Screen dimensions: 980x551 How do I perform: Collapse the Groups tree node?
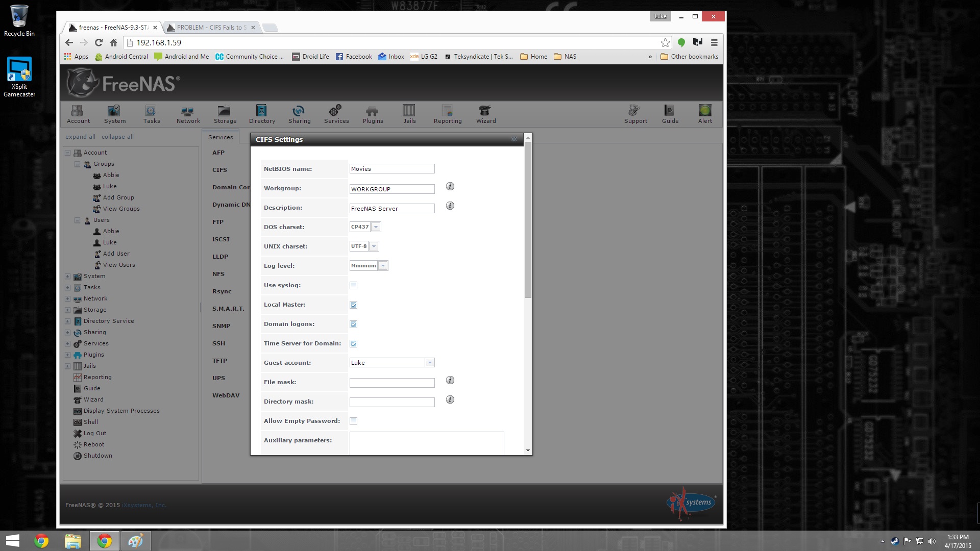(77, 164)
